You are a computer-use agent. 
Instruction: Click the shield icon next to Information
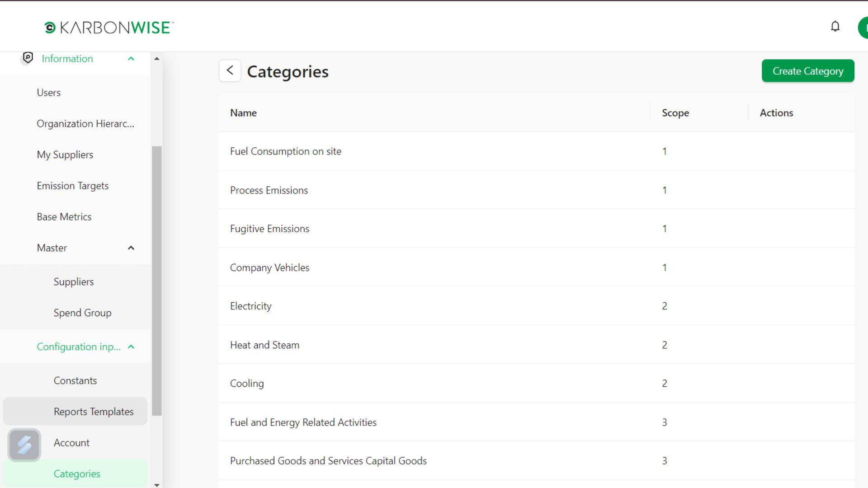pyautogui.click(x=27, y=58)
